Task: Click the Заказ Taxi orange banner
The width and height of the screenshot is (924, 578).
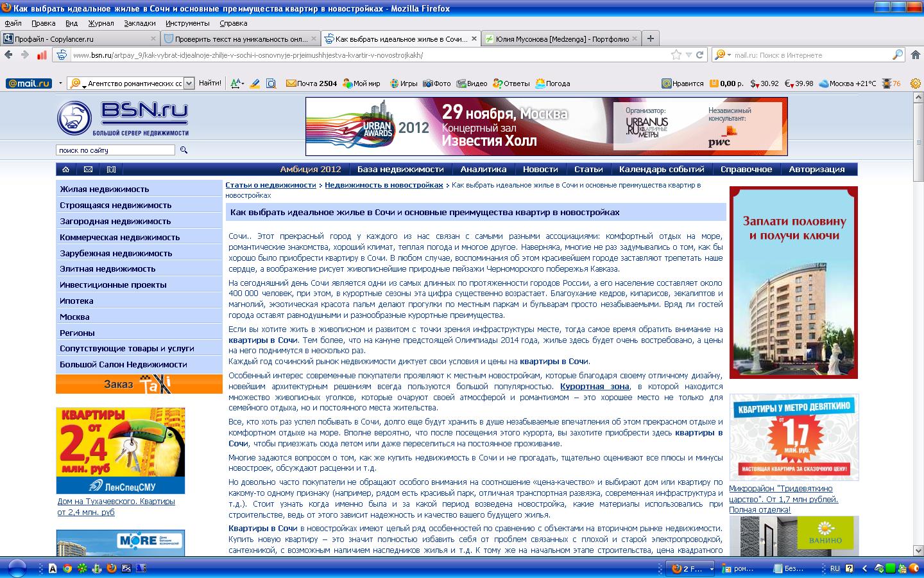Action: click(139, 384)
